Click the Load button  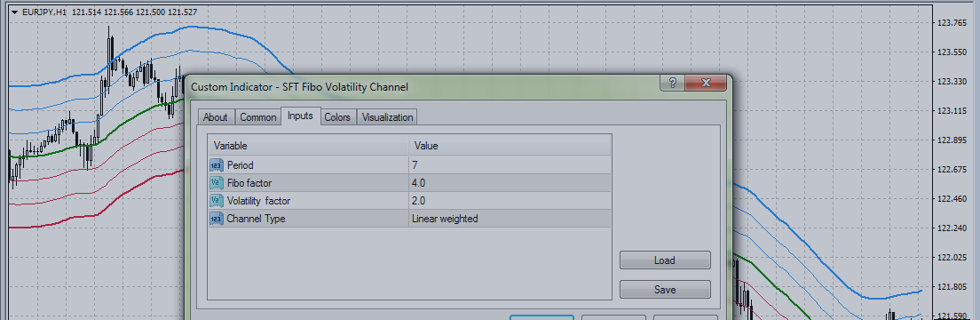(665, 260)
